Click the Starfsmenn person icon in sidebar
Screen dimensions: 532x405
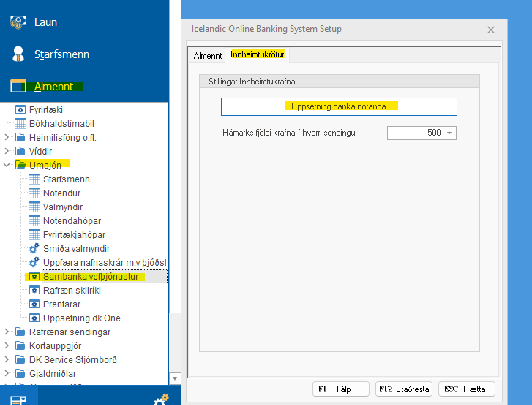(x=18, y=54)
